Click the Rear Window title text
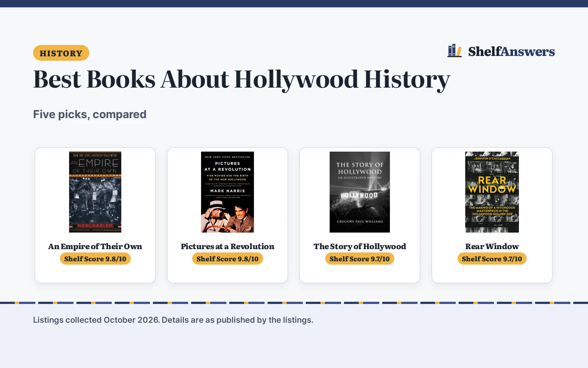The height and width of the screenshot is (368, 588). pyautogui.click(x=492, y=246)
